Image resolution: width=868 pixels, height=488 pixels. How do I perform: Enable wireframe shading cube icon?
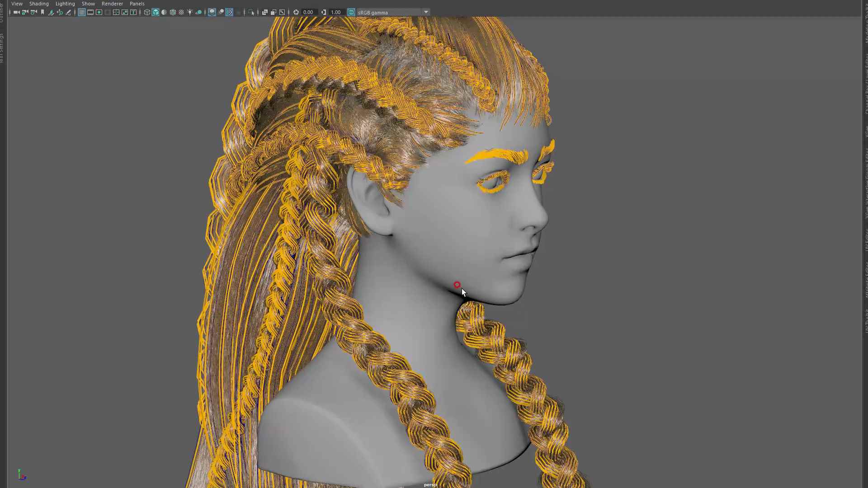(x=147, y=12)
